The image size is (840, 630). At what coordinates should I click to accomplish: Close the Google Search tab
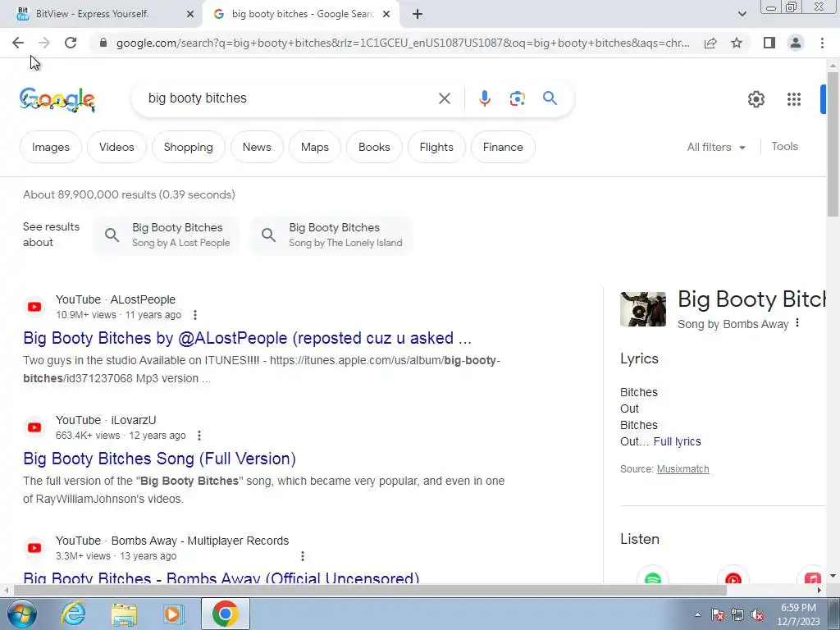pyautogui.click(x=386, y=15)
